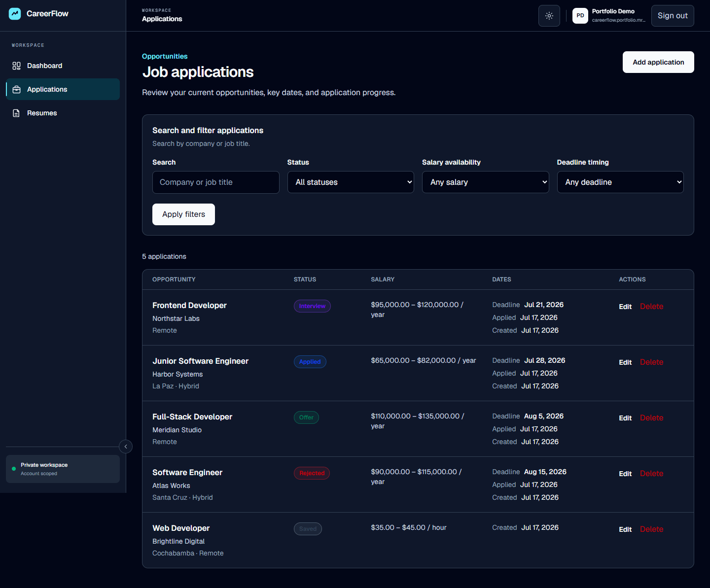Click the Dashboard grid icon in sidebar
The width and height of the screenshot is (710, 588).
[16, 66]
